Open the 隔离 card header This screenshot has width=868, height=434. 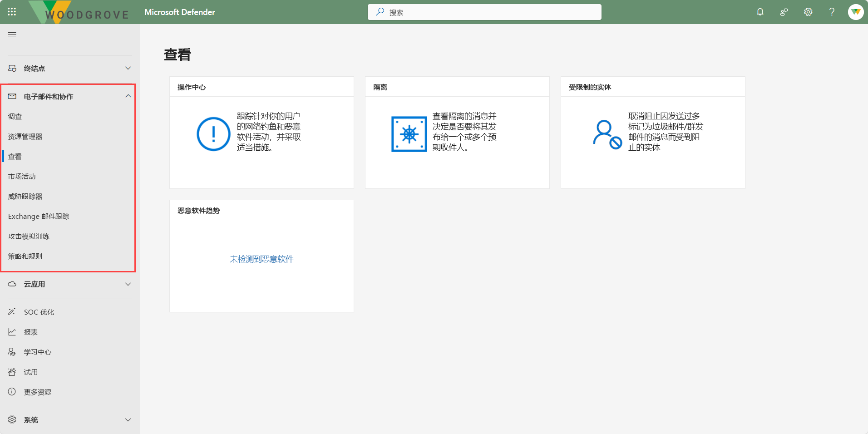point(457,87)
